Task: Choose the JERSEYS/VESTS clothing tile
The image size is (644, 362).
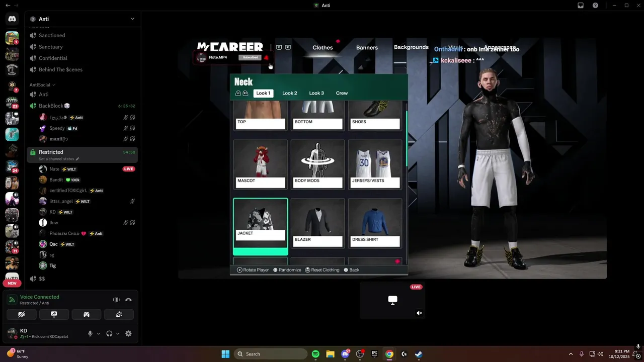Action: tap(375, 164)
